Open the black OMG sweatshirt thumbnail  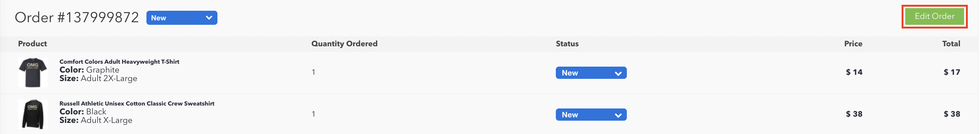point(33,115)
